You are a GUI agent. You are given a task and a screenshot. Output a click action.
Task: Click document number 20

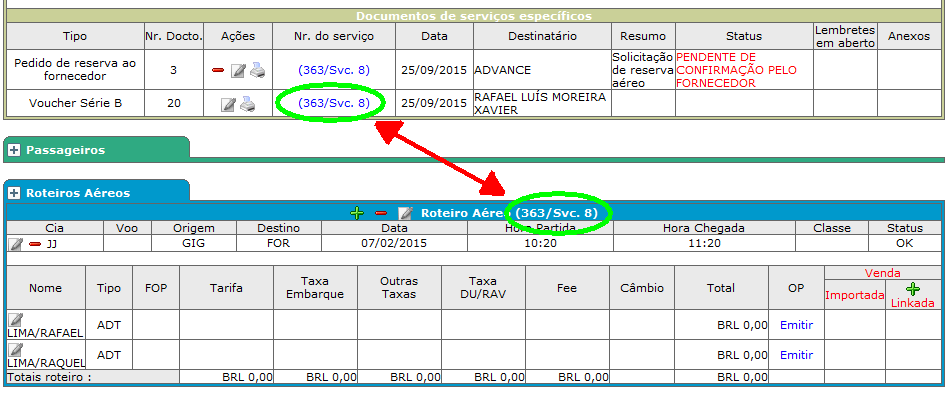(174, 104)
